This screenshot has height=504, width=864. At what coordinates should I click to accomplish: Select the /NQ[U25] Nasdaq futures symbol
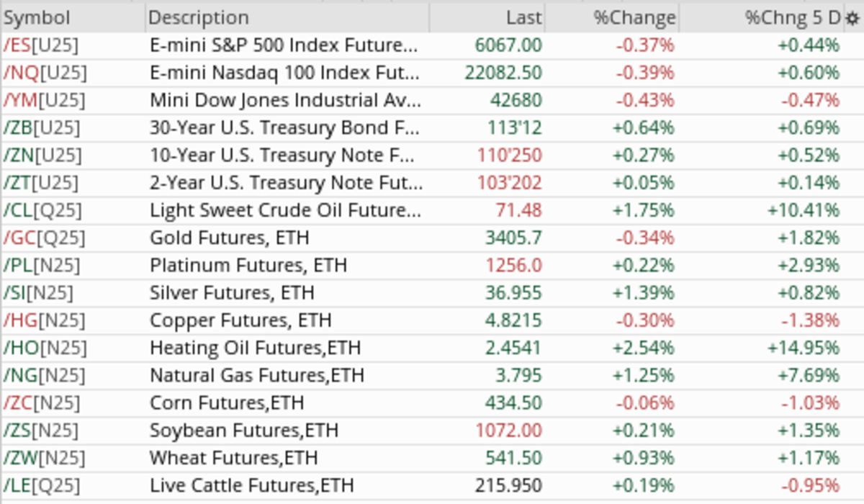coord(45,73)
